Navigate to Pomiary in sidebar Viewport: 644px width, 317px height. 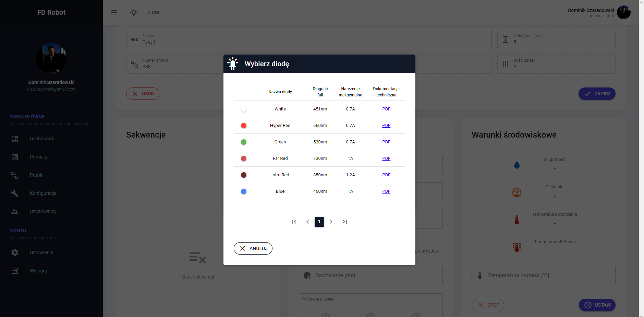point(38,157)
